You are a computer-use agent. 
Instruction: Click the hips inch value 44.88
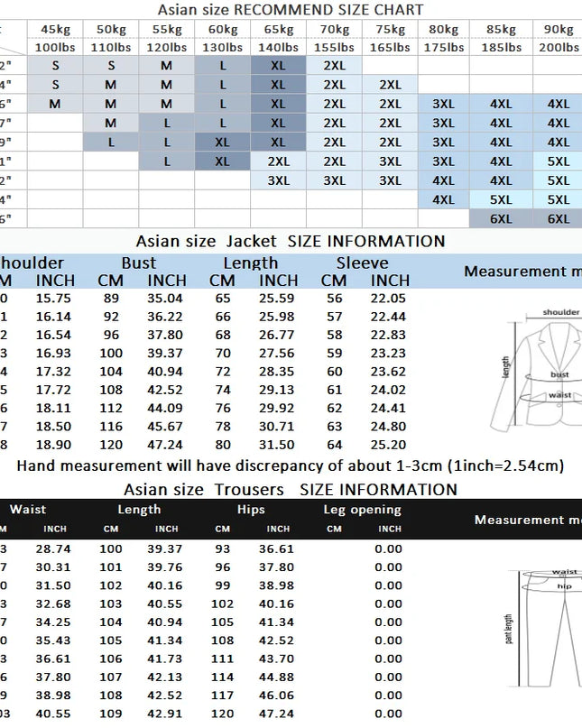pos(276,677)
